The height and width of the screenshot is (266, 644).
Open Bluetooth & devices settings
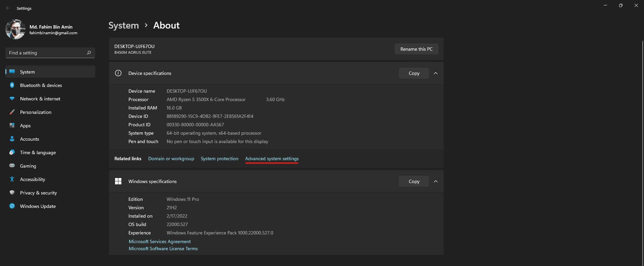tap(50, 85)
